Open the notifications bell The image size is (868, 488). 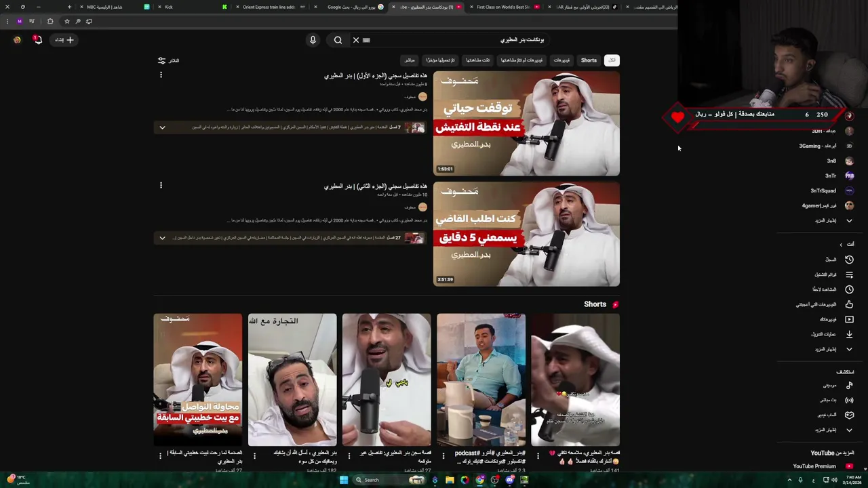pyautogui.click(x=38, y=40)
